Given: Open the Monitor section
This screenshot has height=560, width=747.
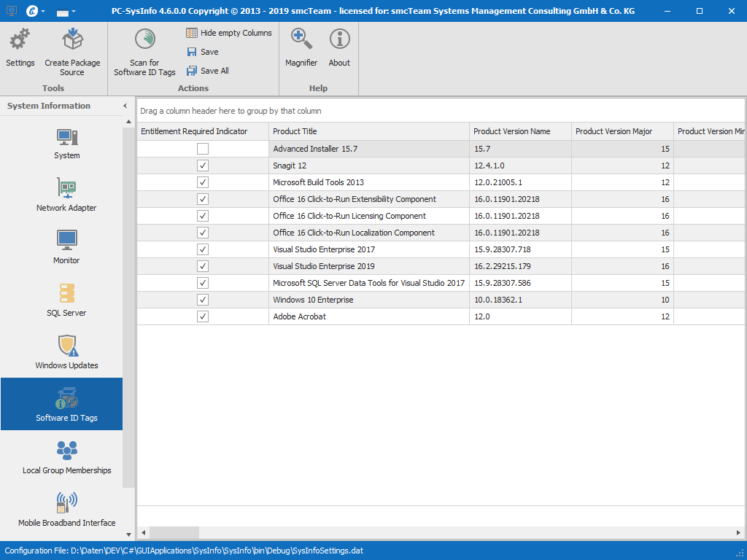Looking at the screenshot, I should pyautogui.click(x=66, y=248).
